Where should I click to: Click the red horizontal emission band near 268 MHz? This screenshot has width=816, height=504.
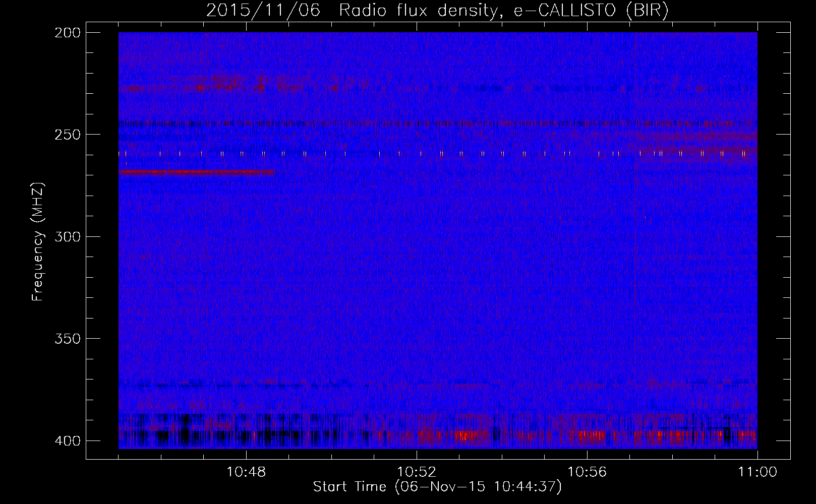[196, 172]
